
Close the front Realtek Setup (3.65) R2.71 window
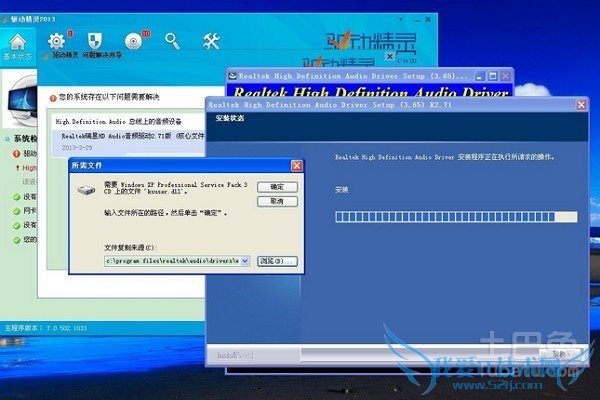(581, 104)
